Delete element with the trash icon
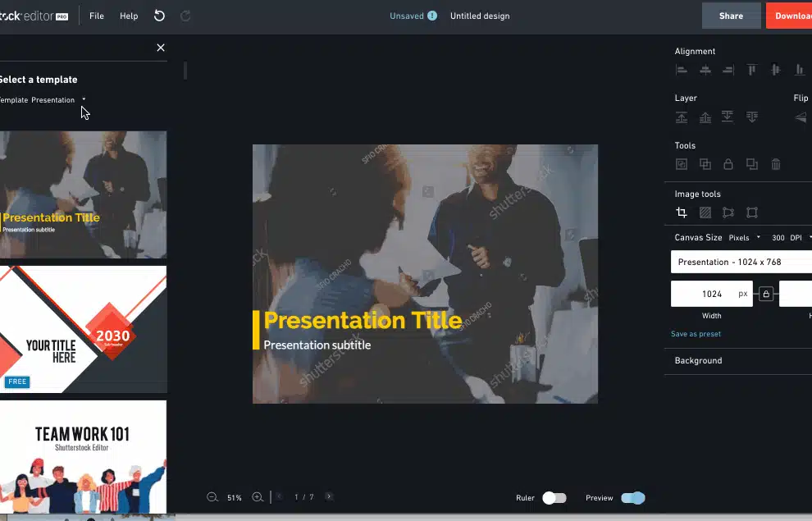The image size is (812, 521). point(776,164)
